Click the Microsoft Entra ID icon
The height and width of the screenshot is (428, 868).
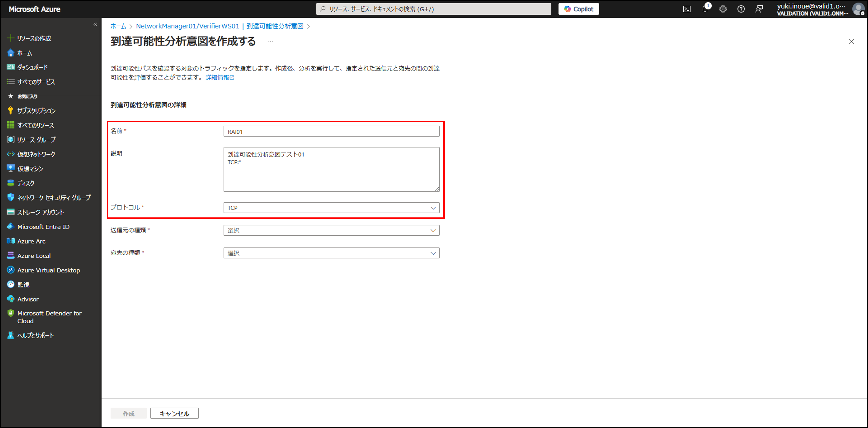coord(11,226)
